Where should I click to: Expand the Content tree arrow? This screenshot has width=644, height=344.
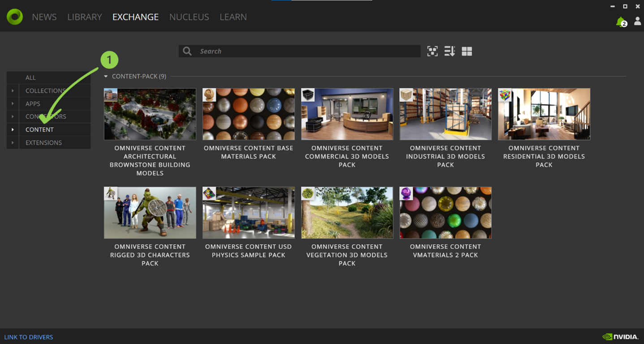click(13, 129)
